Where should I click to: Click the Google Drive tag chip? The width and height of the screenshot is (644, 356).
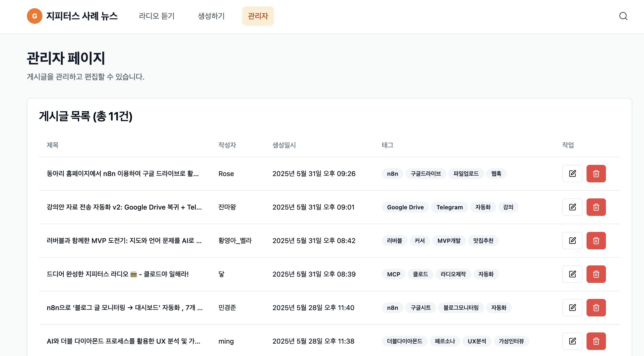pyautogui.click(x=405, y=207)
